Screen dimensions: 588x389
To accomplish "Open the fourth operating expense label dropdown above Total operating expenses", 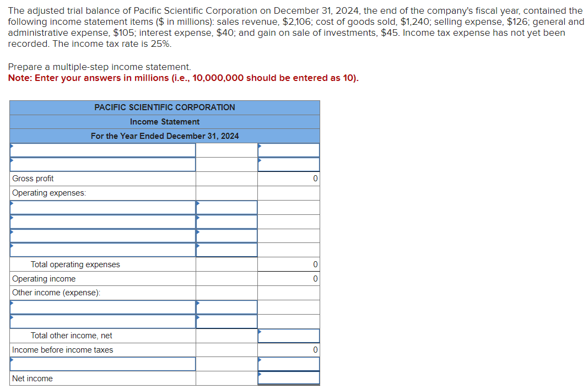I will coord(103,250).
